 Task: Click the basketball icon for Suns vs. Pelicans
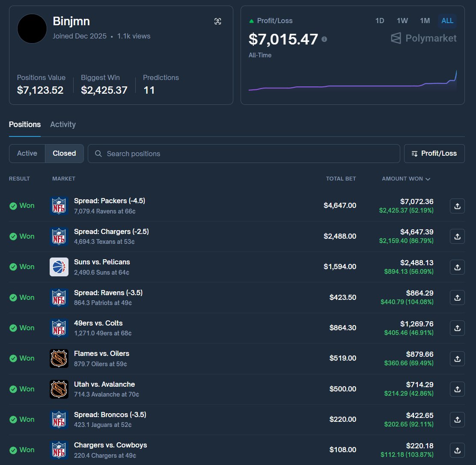pyautogui.click(x=59, y=267)
